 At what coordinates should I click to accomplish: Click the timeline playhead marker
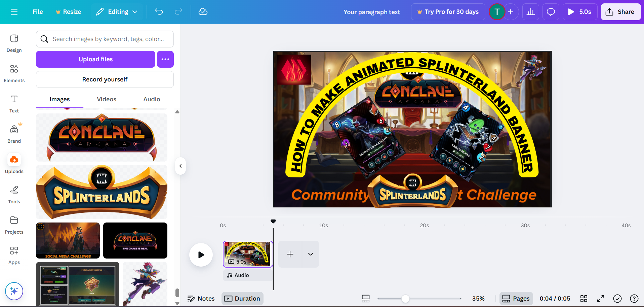[273, 221]
